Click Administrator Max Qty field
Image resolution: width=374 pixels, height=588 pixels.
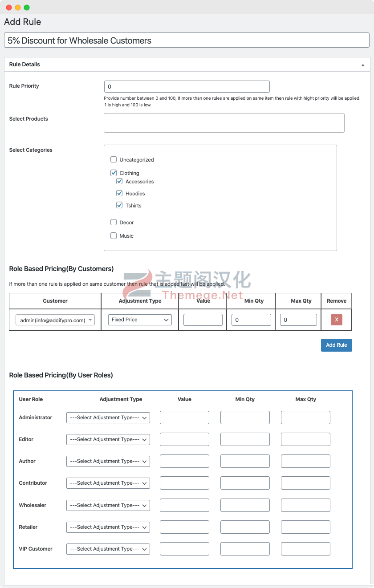pos(305,418)
